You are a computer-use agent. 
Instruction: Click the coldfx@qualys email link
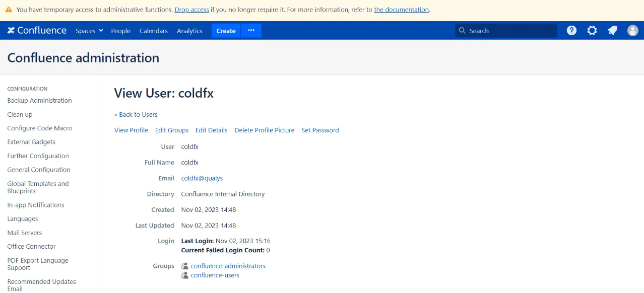pyautogui.click(x=202, y=178)
